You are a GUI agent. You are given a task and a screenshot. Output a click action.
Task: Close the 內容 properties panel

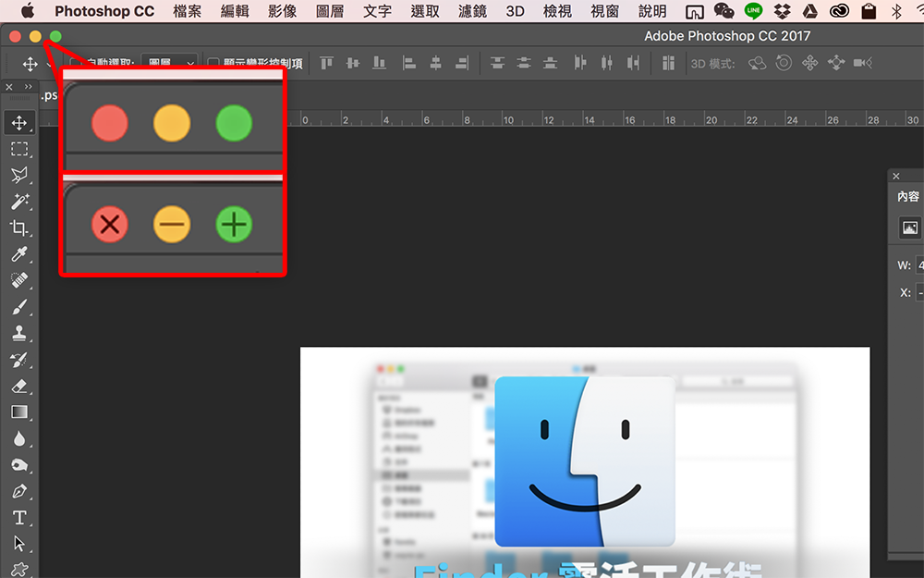[x=895, y=176]
